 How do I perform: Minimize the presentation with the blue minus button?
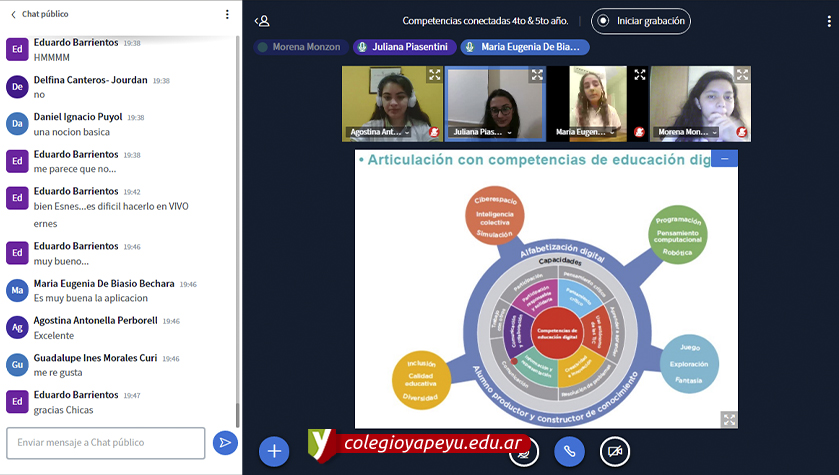click(x=724, y=158)
